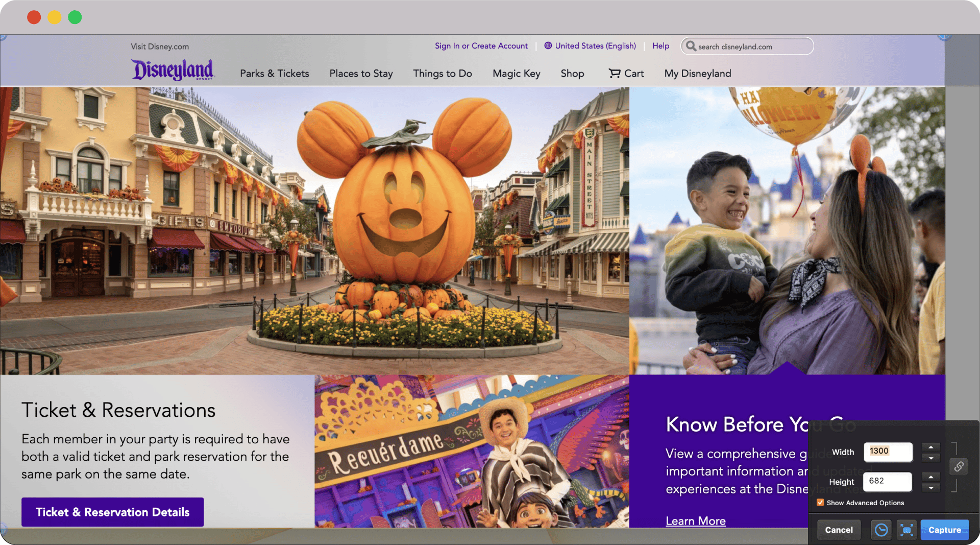Click the fullscreen capture icon

click(x=906, y=530)
